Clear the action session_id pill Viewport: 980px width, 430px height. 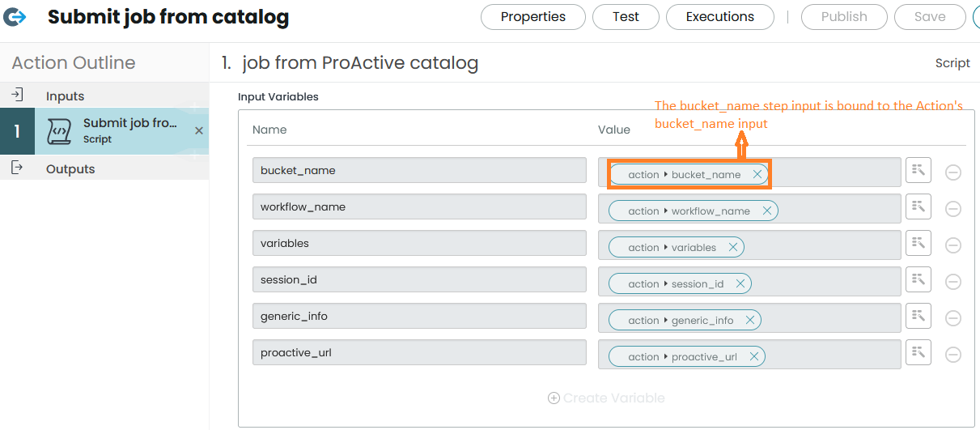tap(740, 283)
